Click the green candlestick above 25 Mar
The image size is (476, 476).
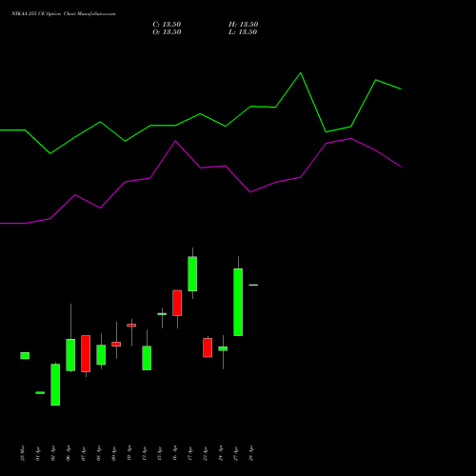[x=25, y=356]
